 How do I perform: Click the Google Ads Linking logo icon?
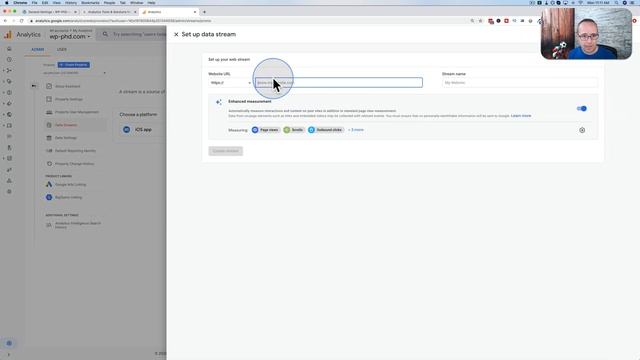(x=49, y=184)
